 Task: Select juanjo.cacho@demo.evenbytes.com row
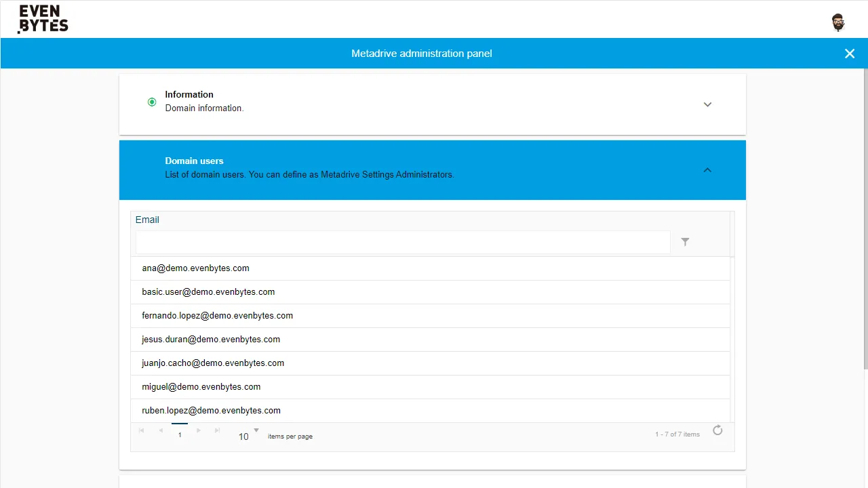point(430,363)
